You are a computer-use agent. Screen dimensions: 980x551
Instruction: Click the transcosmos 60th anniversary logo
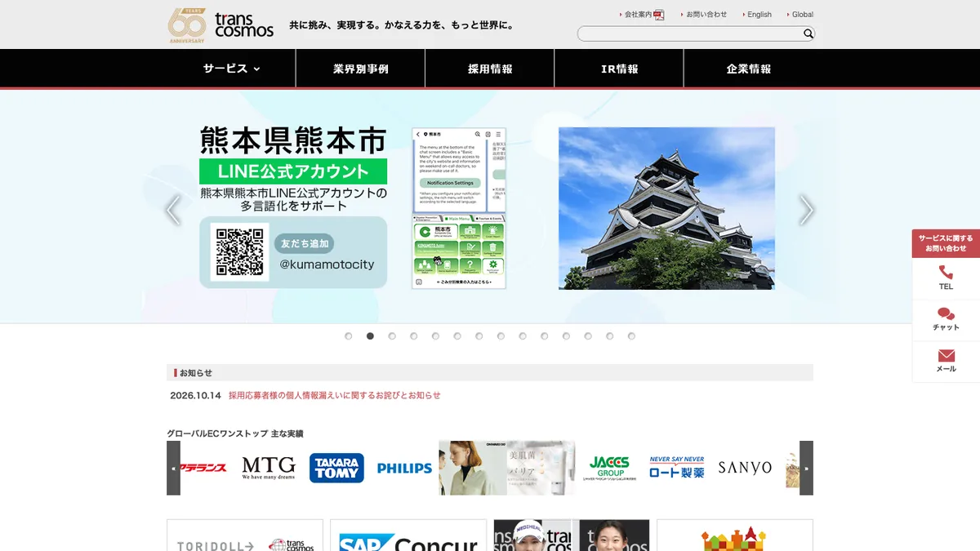coord(220,25)
